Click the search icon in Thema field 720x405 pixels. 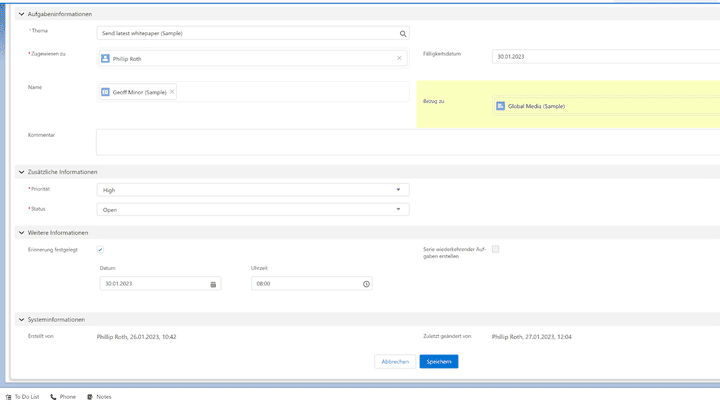(x=403, y=33)
